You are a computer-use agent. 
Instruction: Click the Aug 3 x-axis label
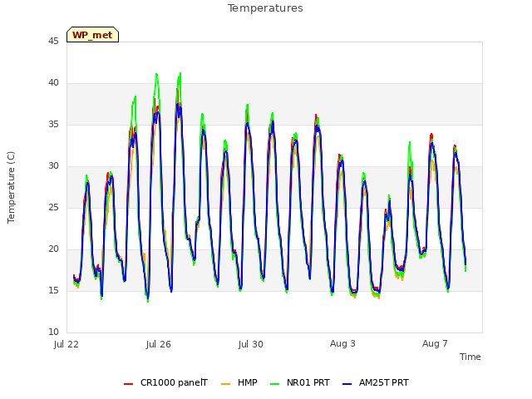tap(342, 343)
